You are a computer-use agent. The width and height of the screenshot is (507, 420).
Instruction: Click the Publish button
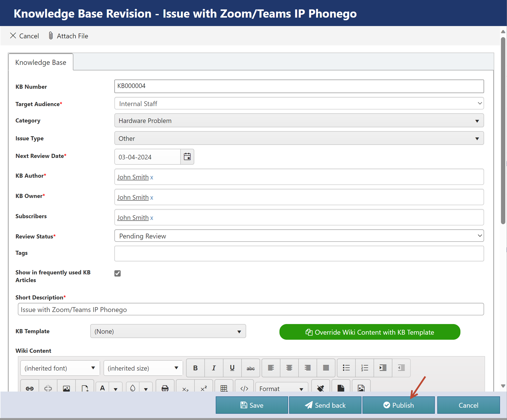(398, 405)
